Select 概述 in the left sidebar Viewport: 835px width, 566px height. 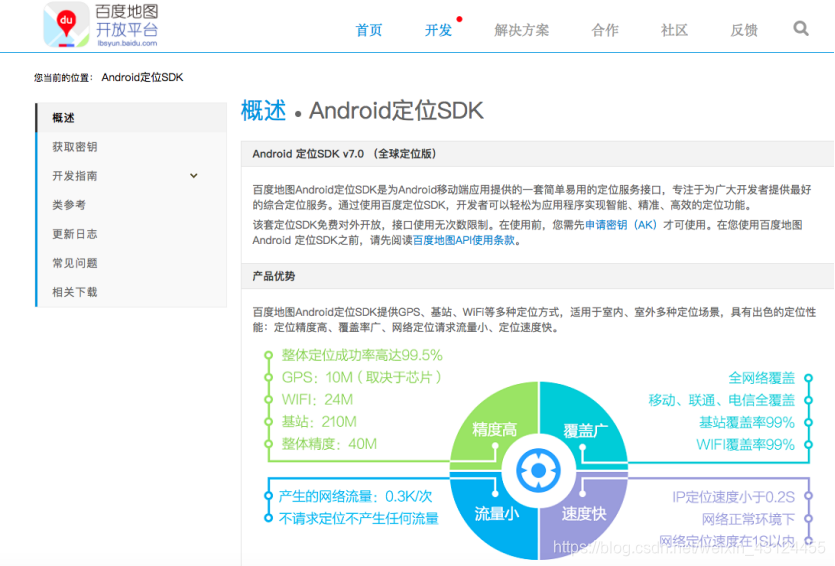[131, 118]
